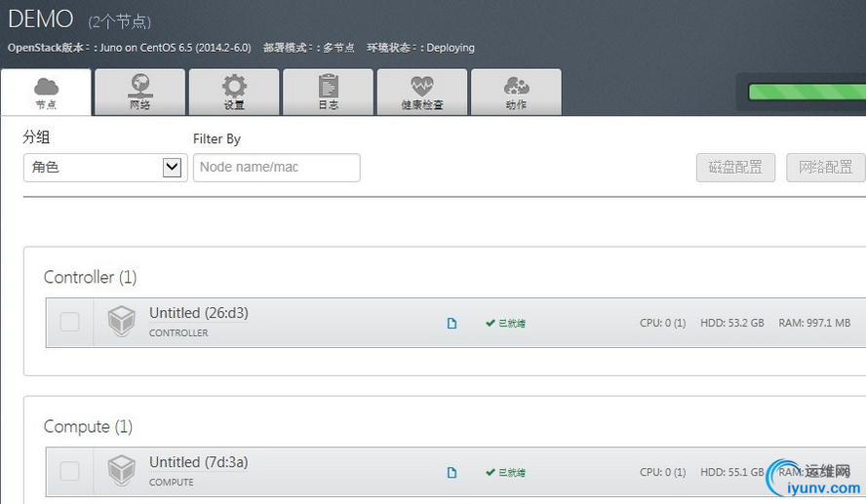Click the 已就绪 status of compute node

506,473
